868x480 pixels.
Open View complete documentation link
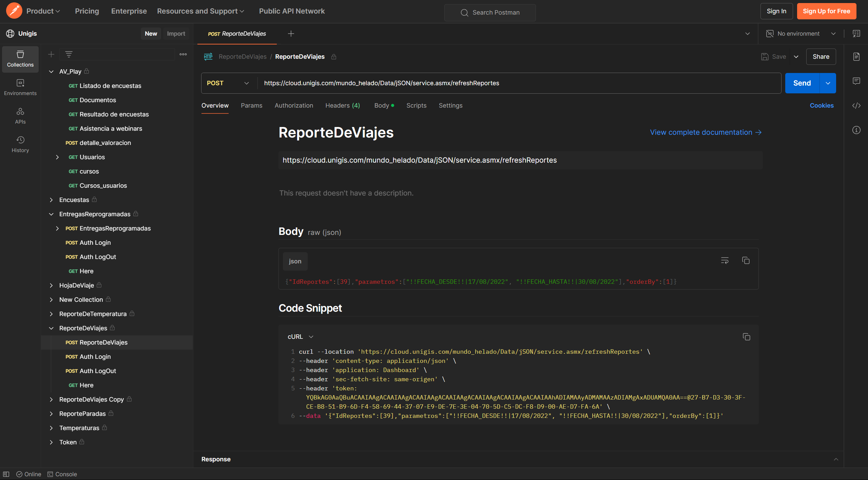[706, 132]
